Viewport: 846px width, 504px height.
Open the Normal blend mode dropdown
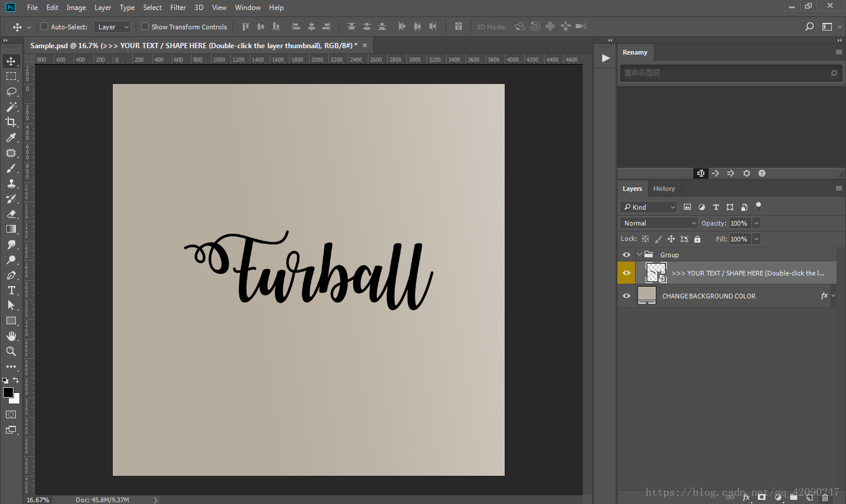[659, 223]
